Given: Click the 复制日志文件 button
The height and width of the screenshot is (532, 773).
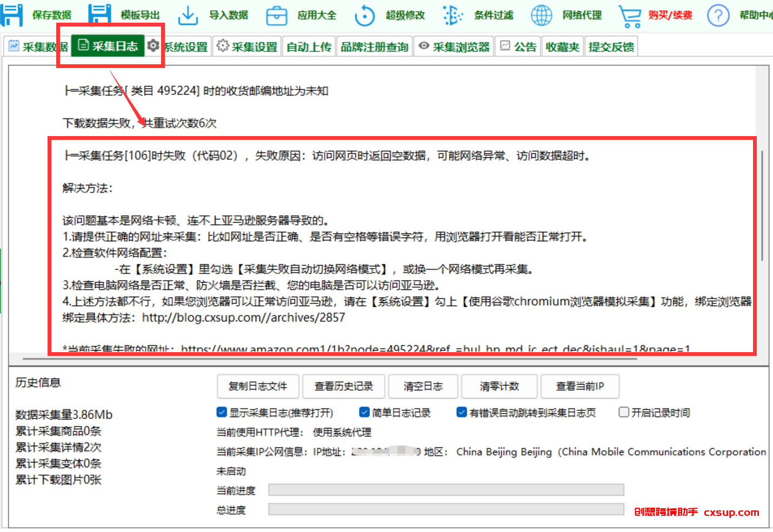Looking at the screenshot, I should click(x=258, y=386).
